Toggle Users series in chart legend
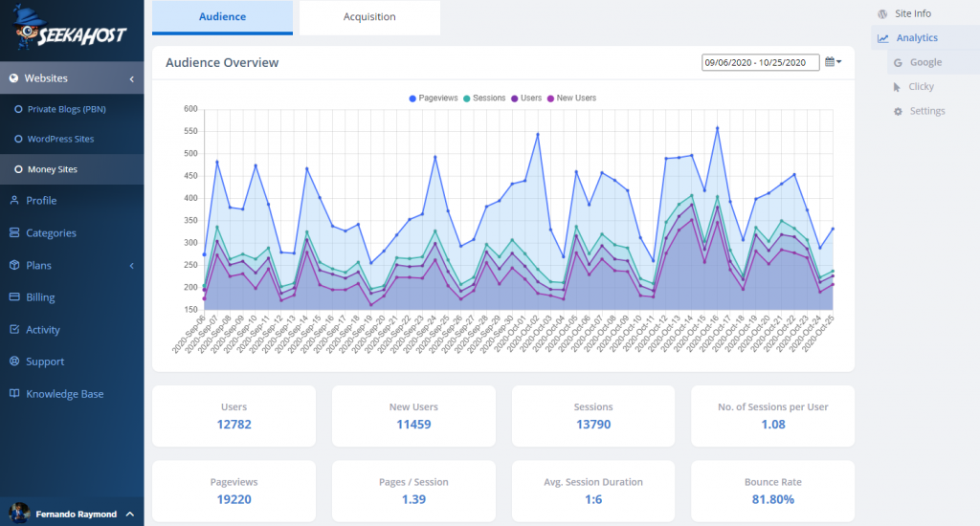 coord(526,99)
